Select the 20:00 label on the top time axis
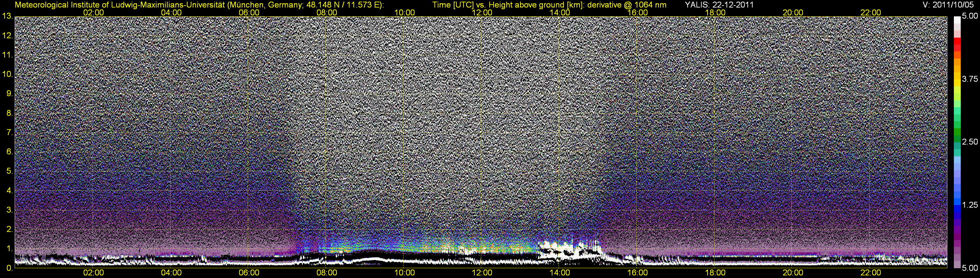Screen dimensions: 980x278 point(793,12)
